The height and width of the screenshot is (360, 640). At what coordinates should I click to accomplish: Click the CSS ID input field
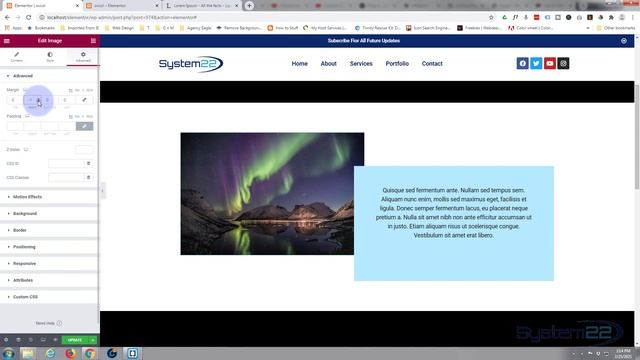pos(66,164)
